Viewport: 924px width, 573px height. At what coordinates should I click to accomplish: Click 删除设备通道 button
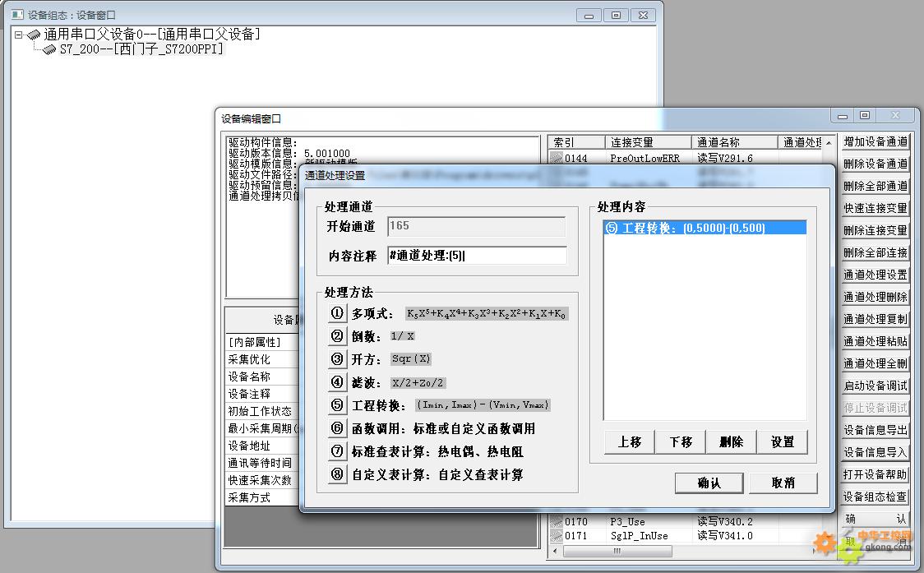click(x=875, y=164)
